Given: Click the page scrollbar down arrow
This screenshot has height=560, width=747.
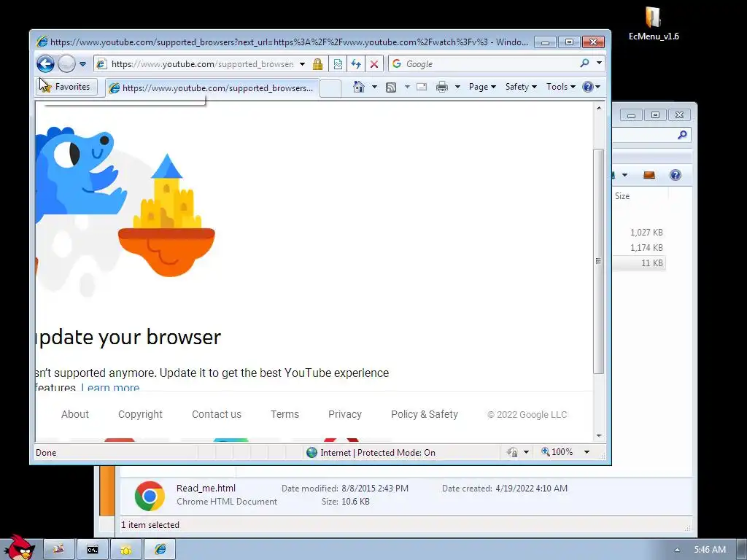Looking at the screenshot, I should (599, 436).
